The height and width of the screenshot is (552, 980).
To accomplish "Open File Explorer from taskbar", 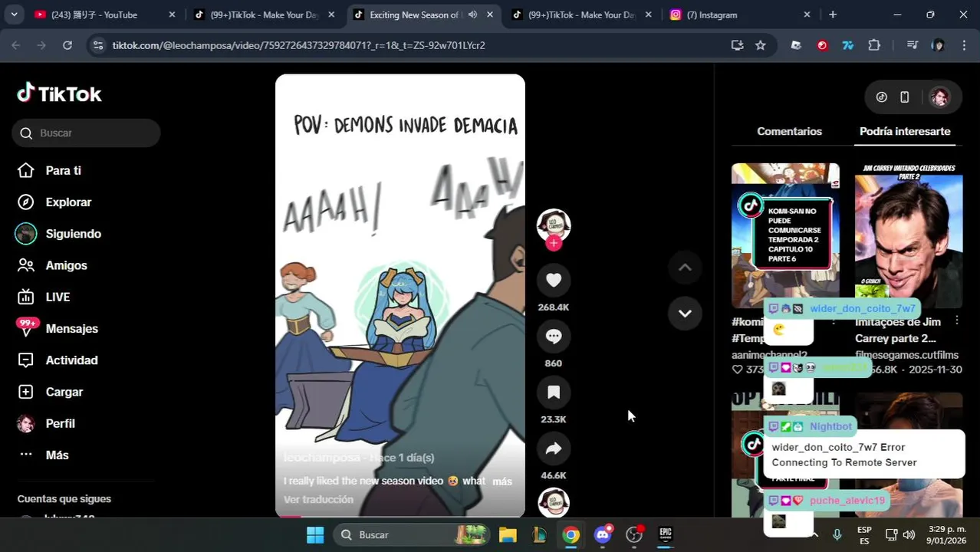I will [508, 534].
